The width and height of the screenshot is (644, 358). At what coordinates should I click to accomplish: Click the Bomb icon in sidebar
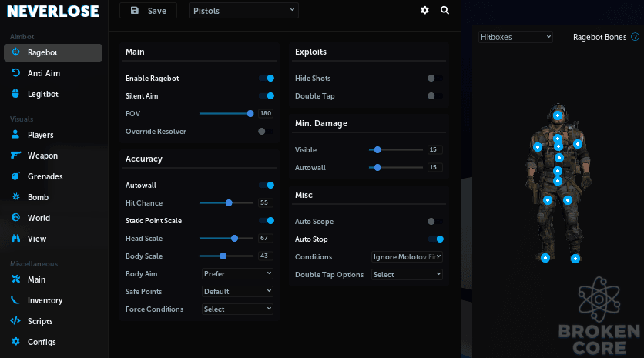click(15, 196)
